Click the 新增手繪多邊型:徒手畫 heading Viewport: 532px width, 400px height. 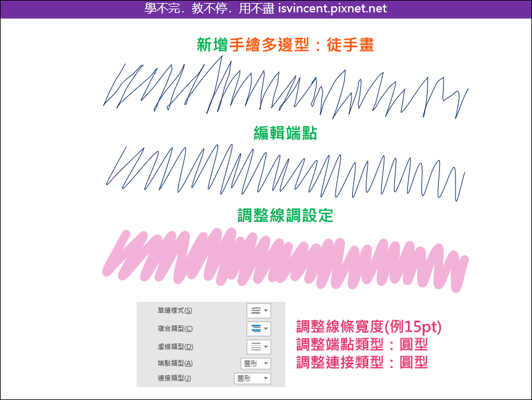pos(285,45)
